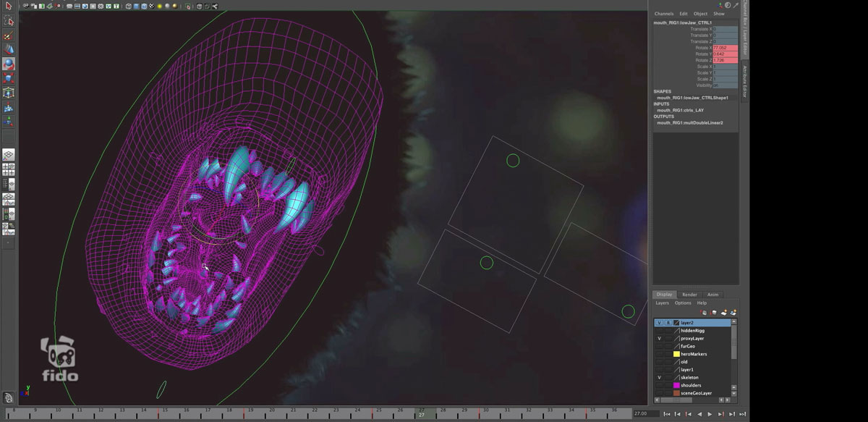Toggle visibility V box of layer2
This screenshot has width=868, height=422.
point(660,323)
